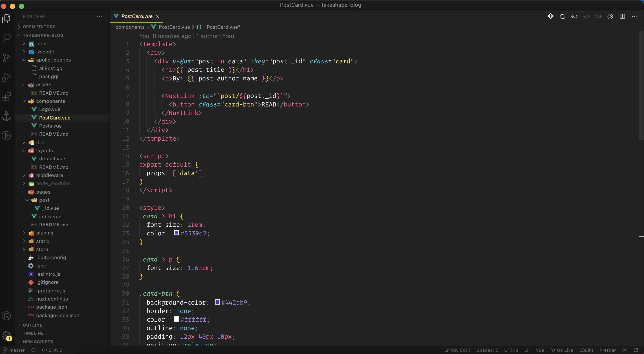Viewport: 644px width, 354px height.
Task: Click ESLint status bar item
Action: 586,350
